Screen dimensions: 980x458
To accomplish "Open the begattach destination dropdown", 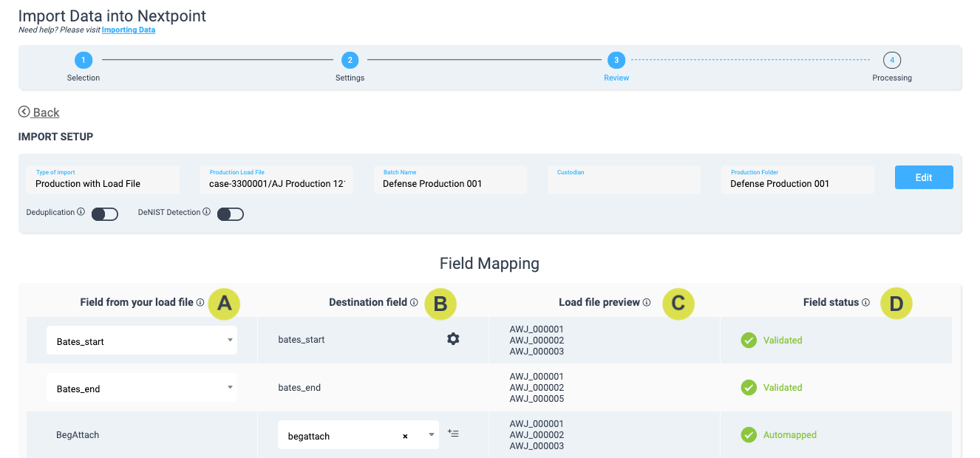I will point(432,435).
